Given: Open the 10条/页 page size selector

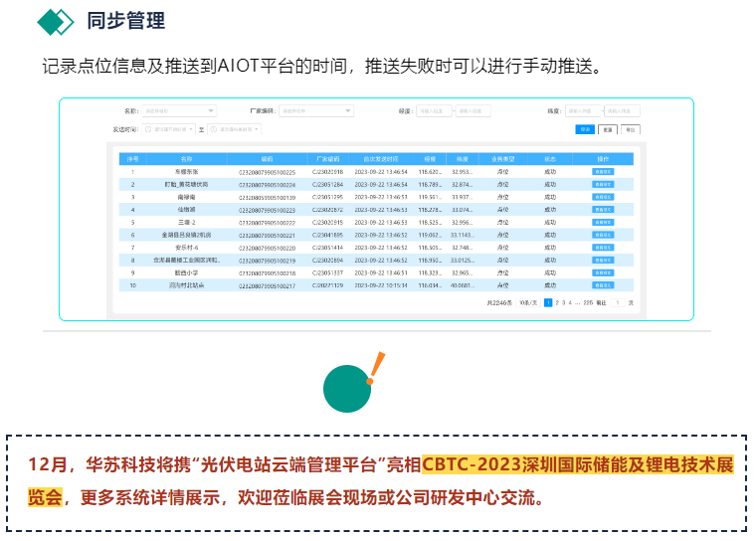Looking at the screenshot, I should (x=528, y=302).
